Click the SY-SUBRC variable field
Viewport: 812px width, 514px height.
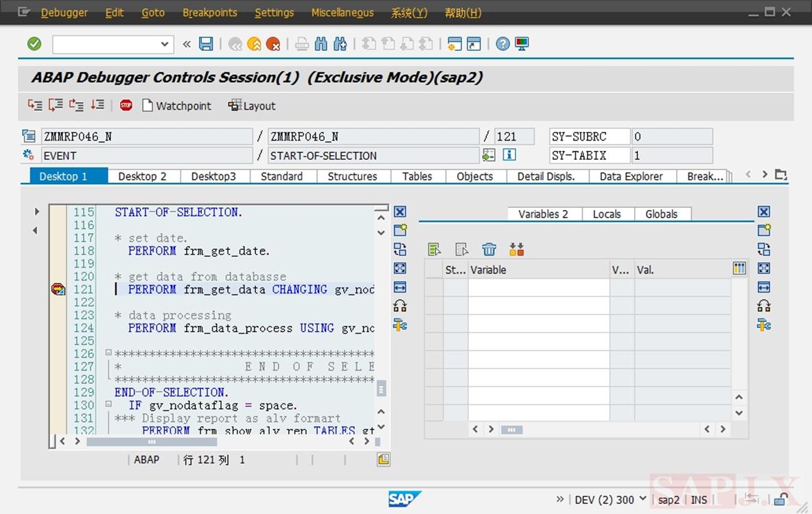click(x=590, y=136)
